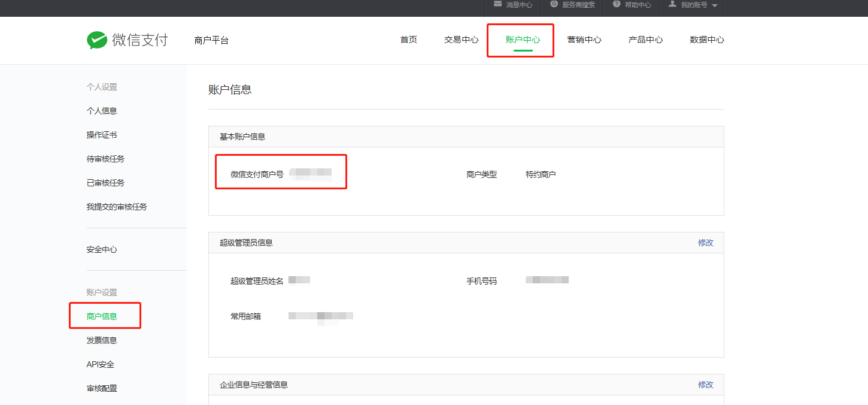Open API安全 in the sidebar
The height and width of the screenshot is (405, 868).
click(x=100, y=364)
